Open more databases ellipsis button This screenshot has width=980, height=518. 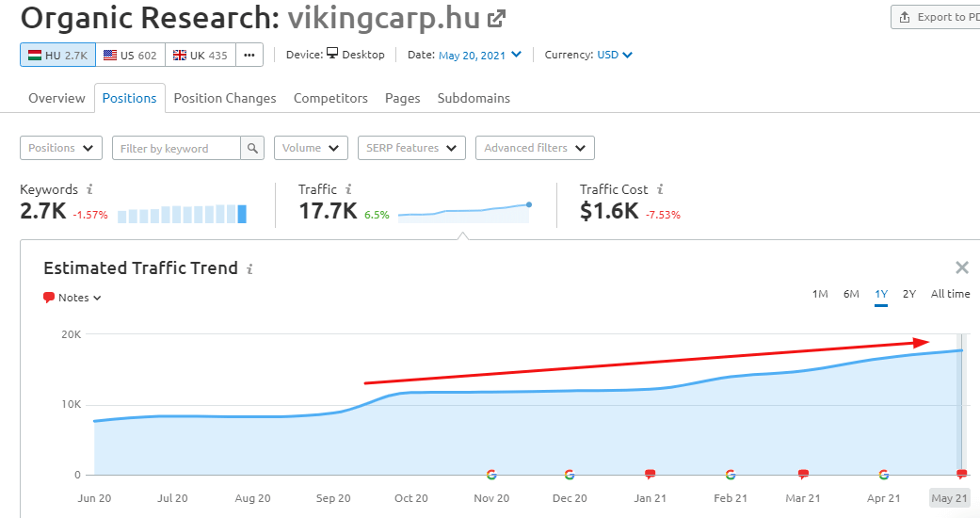[249, 55]
